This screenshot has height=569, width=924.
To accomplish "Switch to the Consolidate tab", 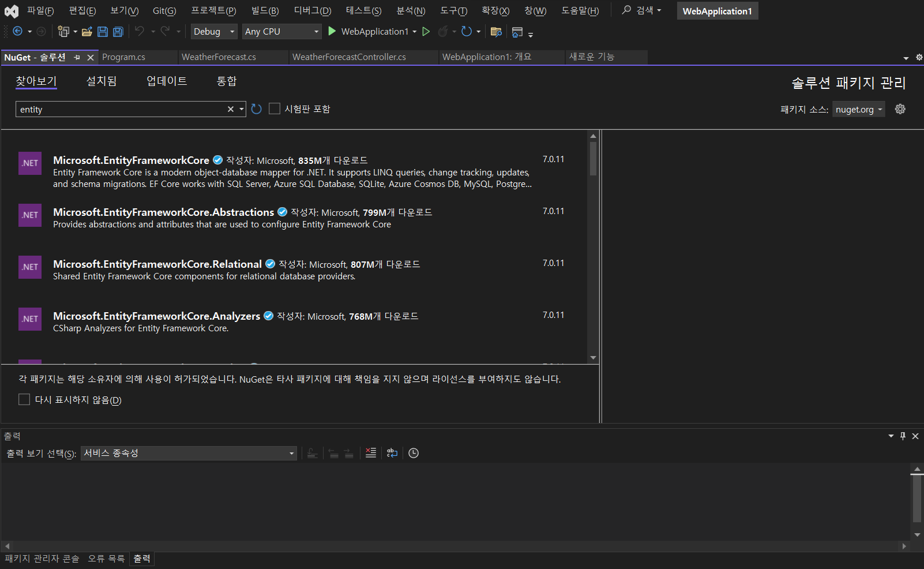I will 227,81.
